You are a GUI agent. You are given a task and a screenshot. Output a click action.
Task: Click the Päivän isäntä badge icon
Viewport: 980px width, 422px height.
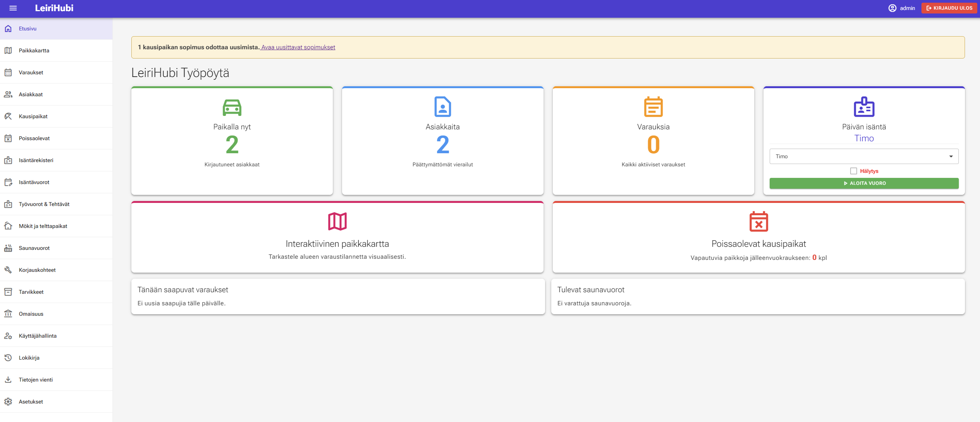[864, 107]
